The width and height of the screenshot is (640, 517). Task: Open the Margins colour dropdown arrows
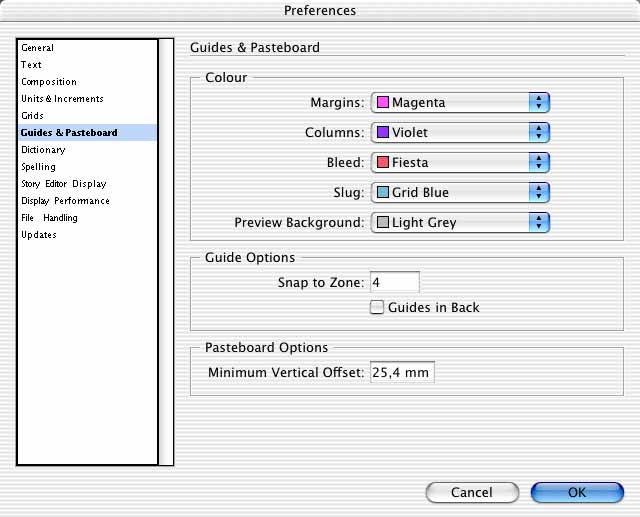click(x=539, y=102)
